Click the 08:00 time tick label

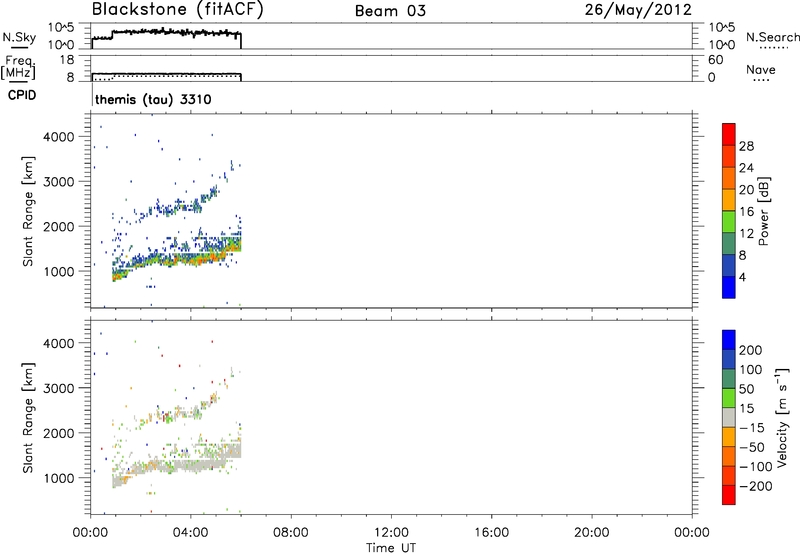pyautogui.click(x=290, y=533)
